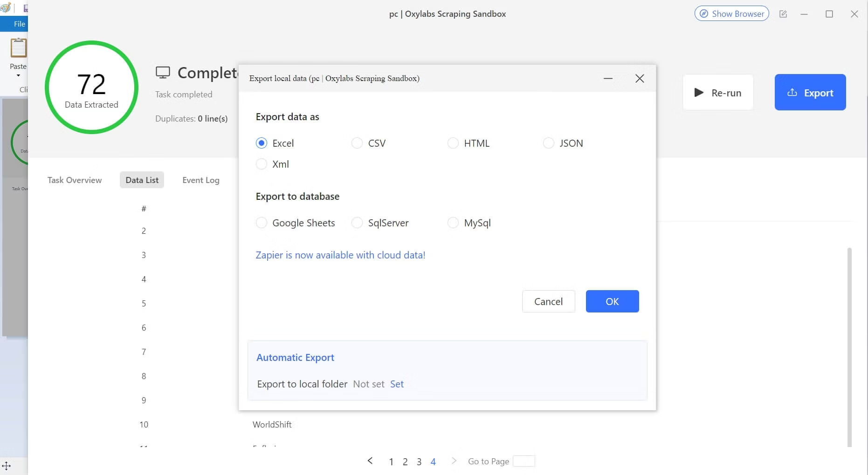Go to the next page arrow
The width and height of the screenshot is (868, 475).
click(454, 461)
